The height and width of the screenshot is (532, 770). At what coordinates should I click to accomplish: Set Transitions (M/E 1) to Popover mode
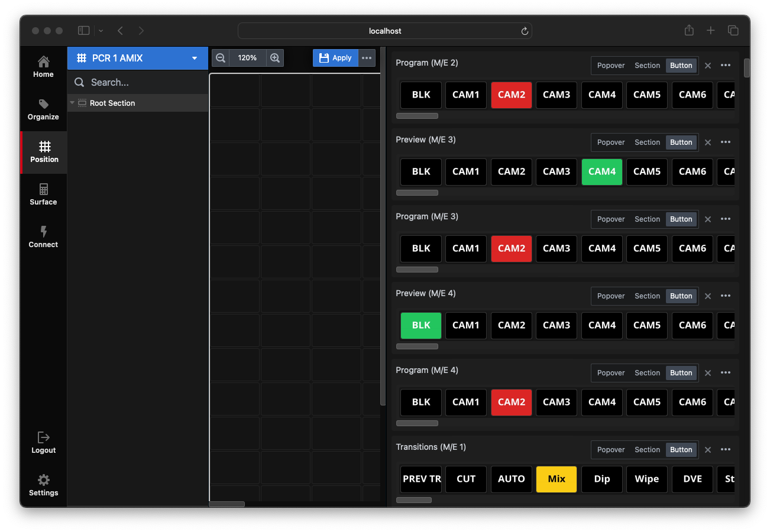pyautogui.click(x=611, y=450)
